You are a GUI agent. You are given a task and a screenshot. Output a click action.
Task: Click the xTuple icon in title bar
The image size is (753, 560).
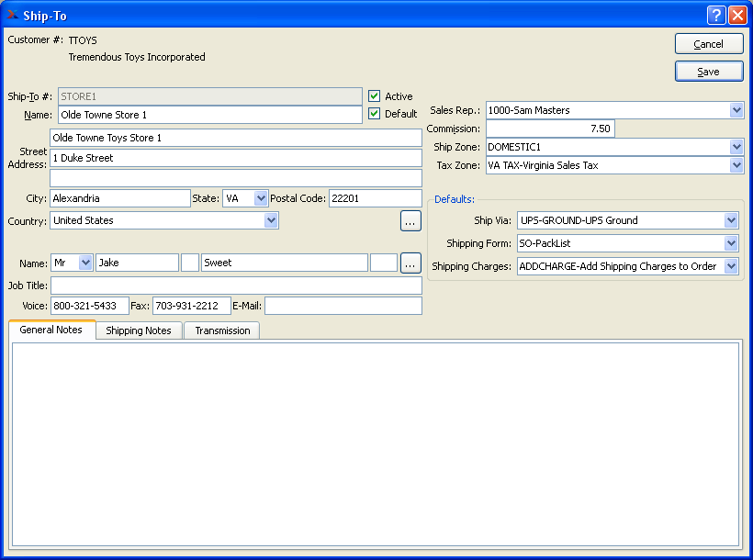(13, 16)
